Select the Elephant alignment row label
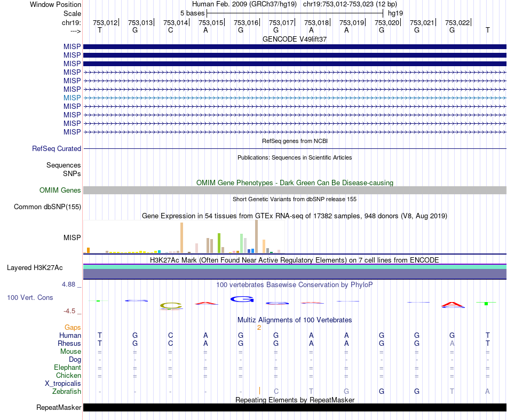Image resolution: width=507 pixels, height=420 pixels. point(67,368)
